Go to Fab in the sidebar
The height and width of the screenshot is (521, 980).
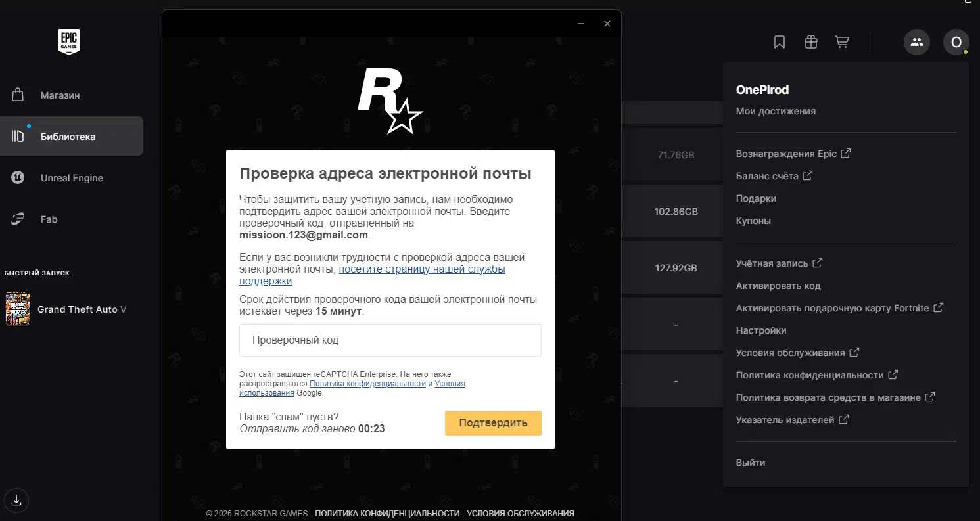coord(49,219)
